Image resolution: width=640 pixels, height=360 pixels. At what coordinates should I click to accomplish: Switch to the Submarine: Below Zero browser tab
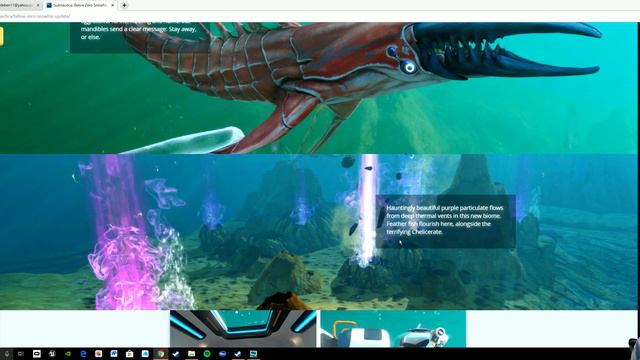pyautogui.click(x=80, y=5)
